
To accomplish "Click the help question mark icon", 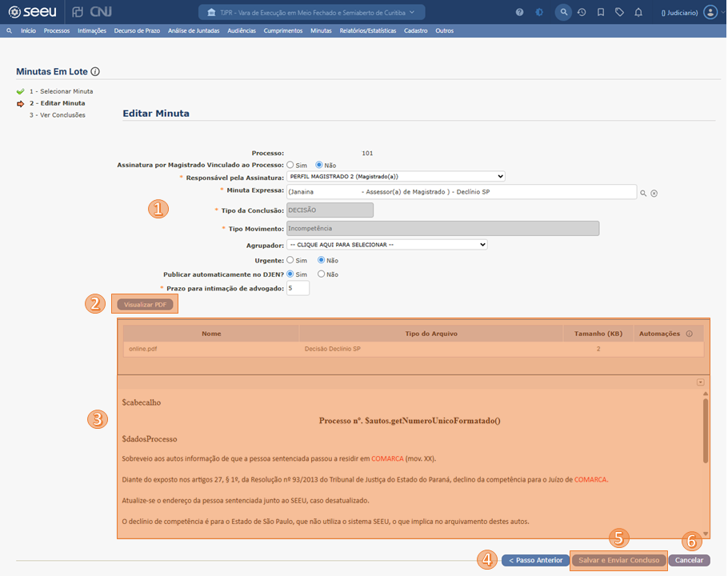I will coord(520,13).
